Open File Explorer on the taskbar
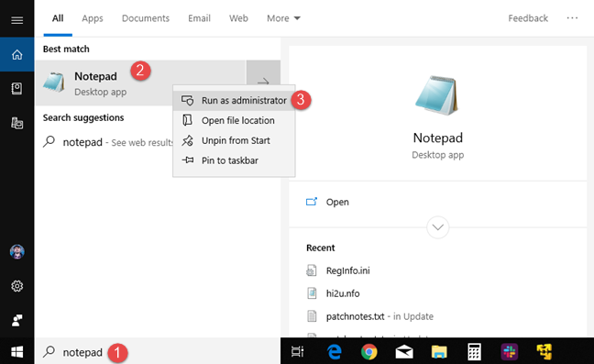This screenshot has height=364, width=594. click(439, 352)
